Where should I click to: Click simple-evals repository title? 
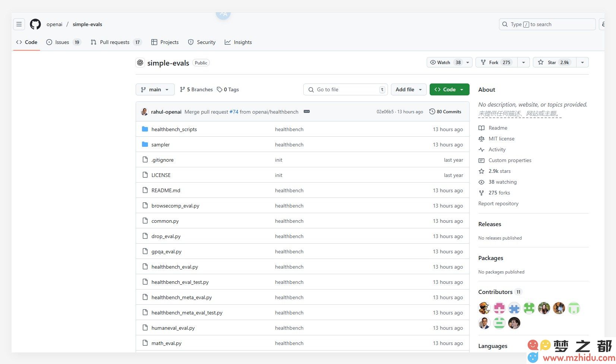(x=168, y=63)
